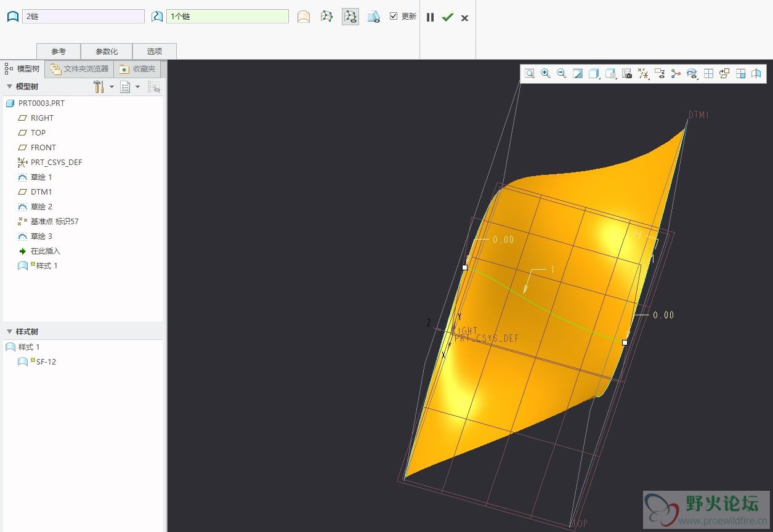Click the primary chain collector icon
This screenshot has height=532, width=773.
[x=12, y=17]
